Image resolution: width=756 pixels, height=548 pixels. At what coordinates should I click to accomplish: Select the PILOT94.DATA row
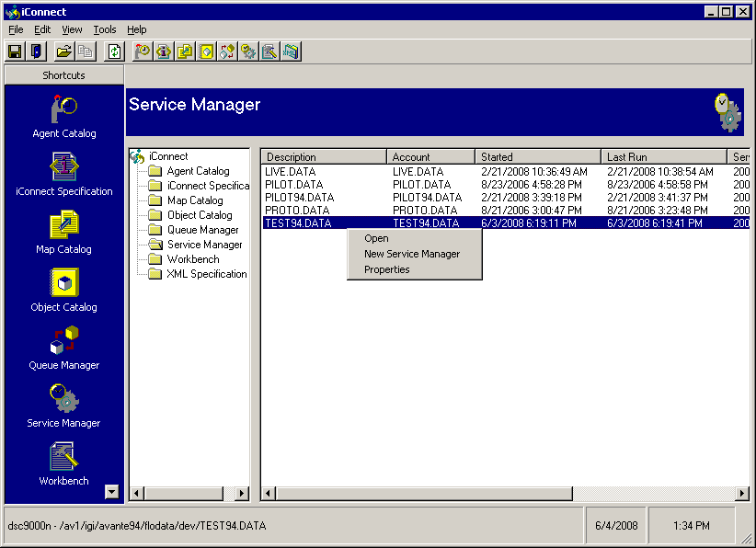(x=299, y=198)
